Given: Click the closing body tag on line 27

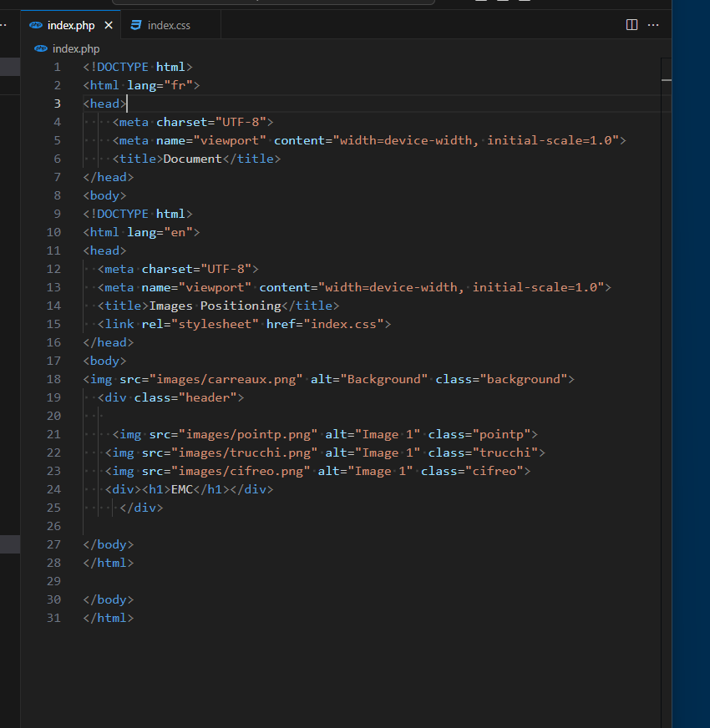Looking at the screenshot, I should pos(109,544).
